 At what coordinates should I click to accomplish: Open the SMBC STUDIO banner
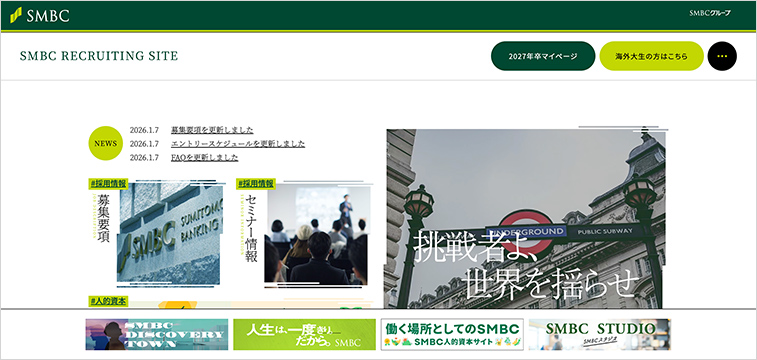pyautogui.click(x=600, y=334)
